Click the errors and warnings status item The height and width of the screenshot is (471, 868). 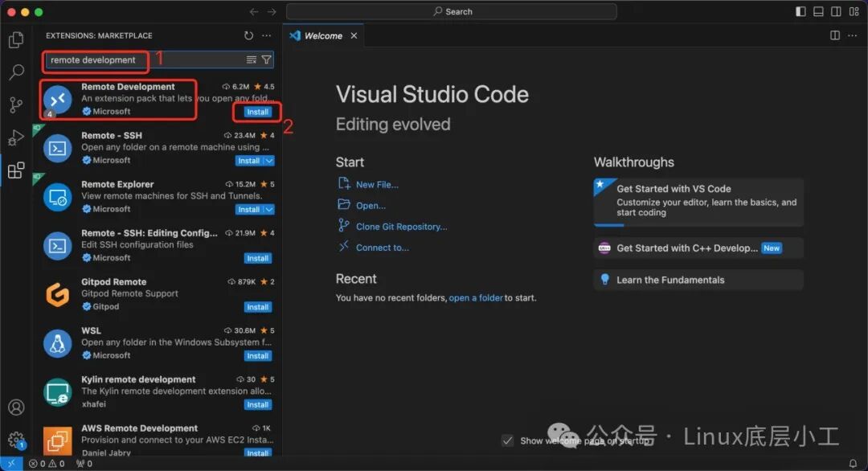47,464
